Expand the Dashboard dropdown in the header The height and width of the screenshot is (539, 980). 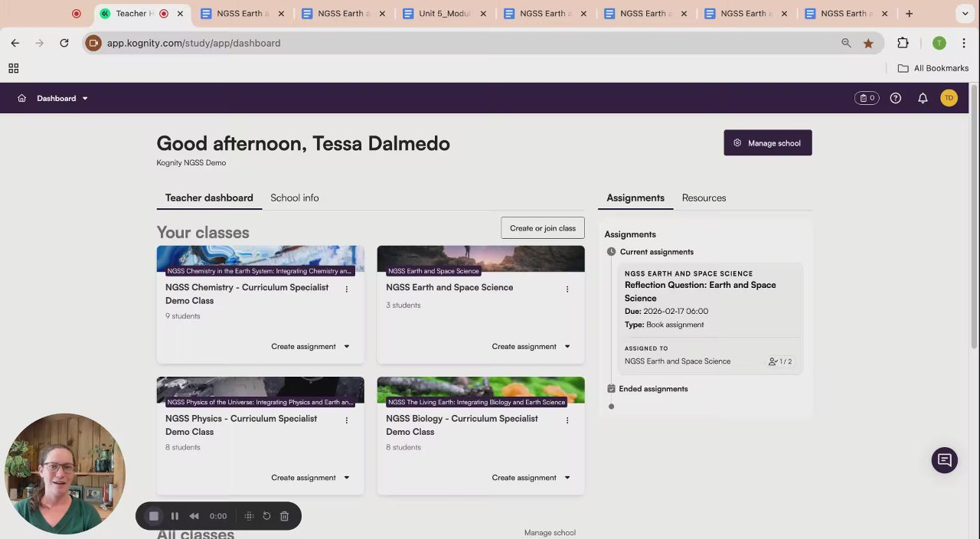(x=62, y=98)
